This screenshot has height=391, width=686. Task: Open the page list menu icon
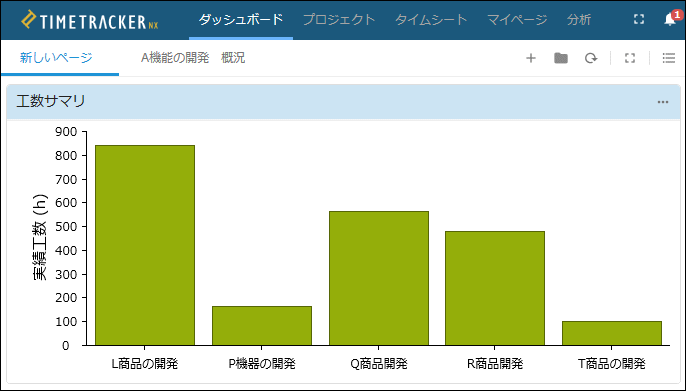(x=668, y=58)
